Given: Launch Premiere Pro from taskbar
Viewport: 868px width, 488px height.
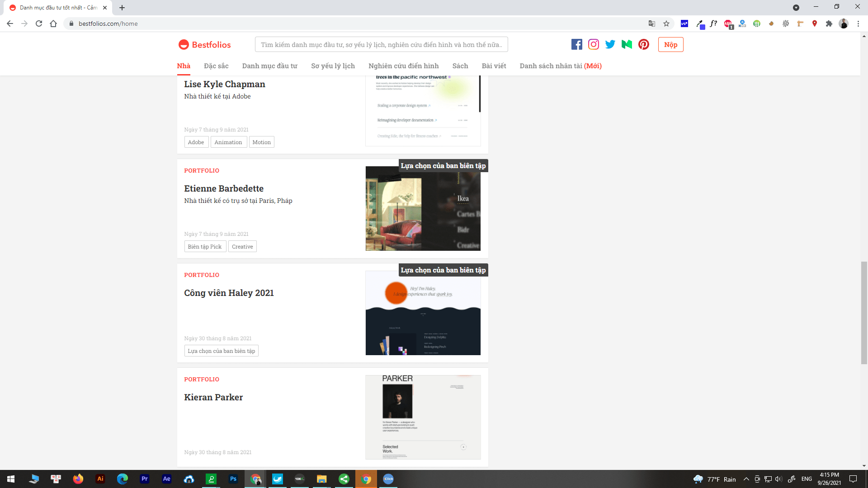Looking at the screenshot, I should tap(145, 479).
